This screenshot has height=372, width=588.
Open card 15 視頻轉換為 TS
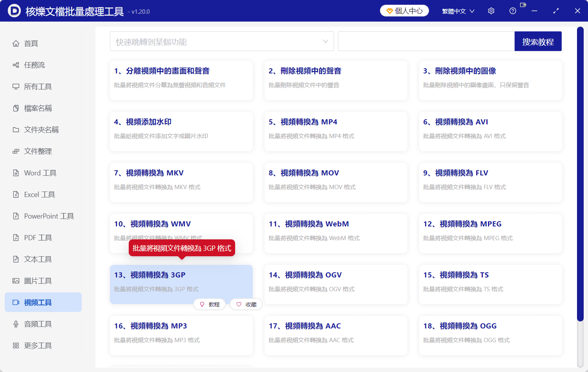[x=491, y=284]
